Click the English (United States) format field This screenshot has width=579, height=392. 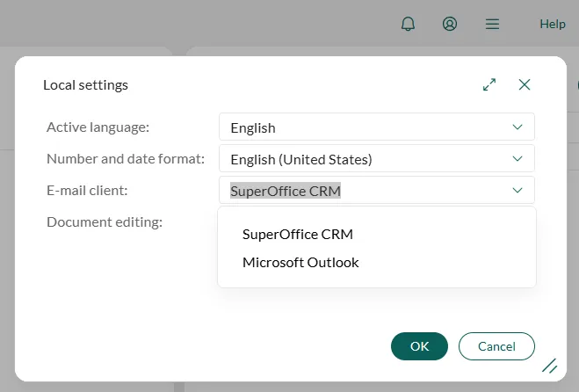click(301, 159)
